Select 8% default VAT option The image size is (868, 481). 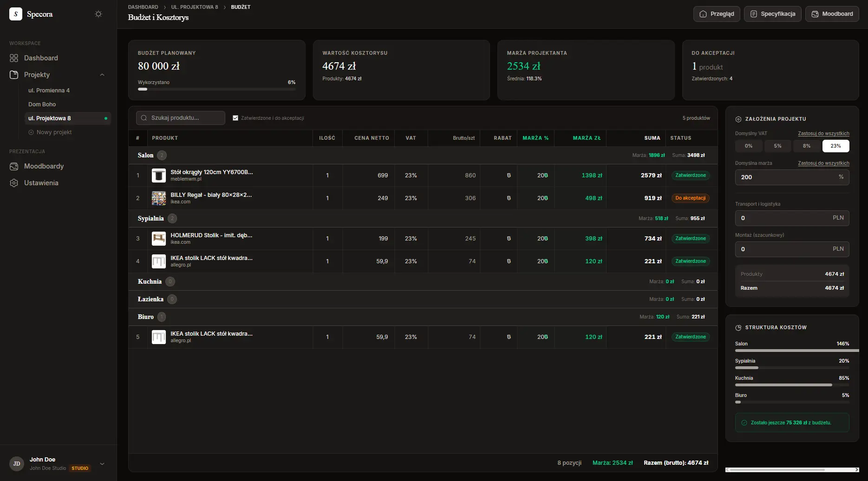807,146
